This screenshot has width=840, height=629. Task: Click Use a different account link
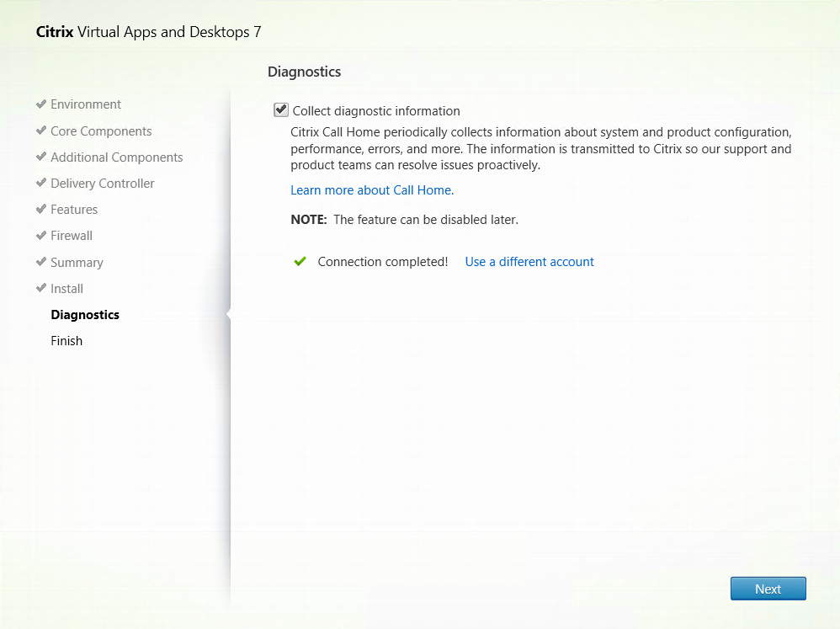pos(529,262)
